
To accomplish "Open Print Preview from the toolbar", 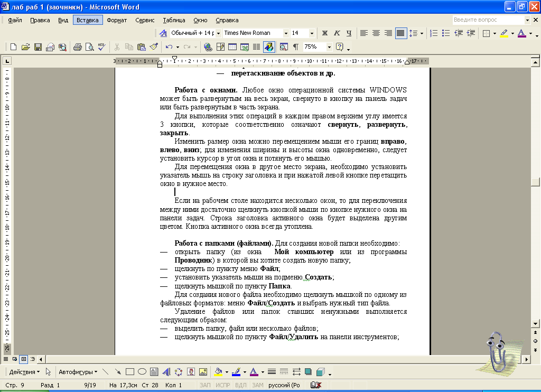I will click(x=90, y=47).
